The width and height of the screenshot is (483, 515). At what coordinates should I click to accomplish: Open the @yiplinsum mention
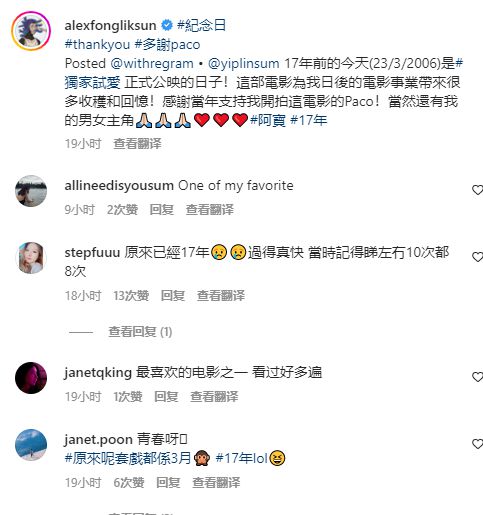(x=243, y=63)
